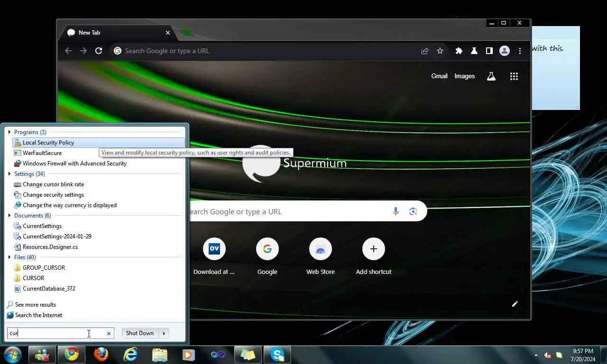Image resolution: width=607 pixels, height=364 pixels.
Task: Select the New Tab browser tab
Action: (x=118, y=33)
